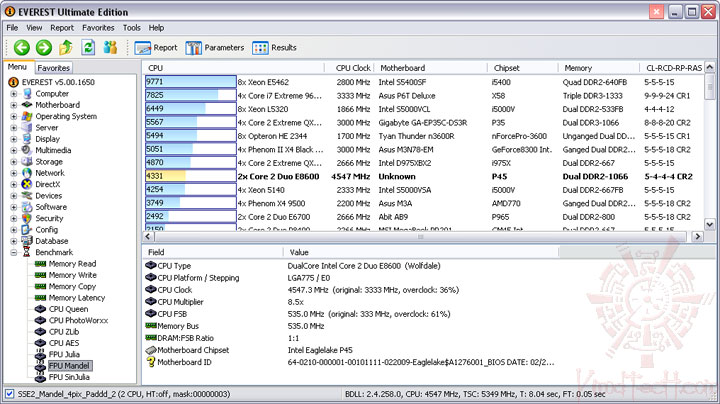This screenshot has width=720, height=404.
Task: Sort by the Memory column header
Action: pos(599,68)
